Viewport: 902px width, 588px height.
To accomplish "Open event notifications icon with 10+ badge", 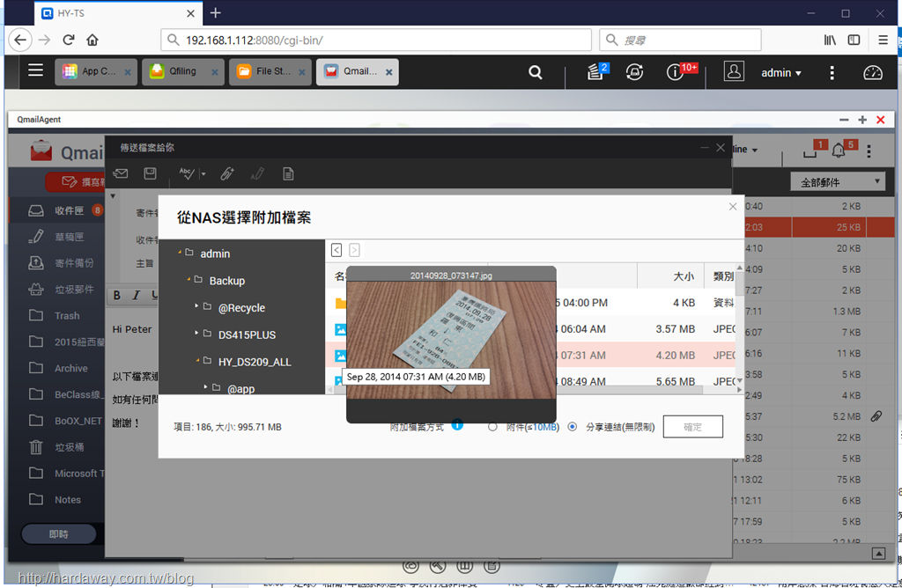I will click(676, 72).
